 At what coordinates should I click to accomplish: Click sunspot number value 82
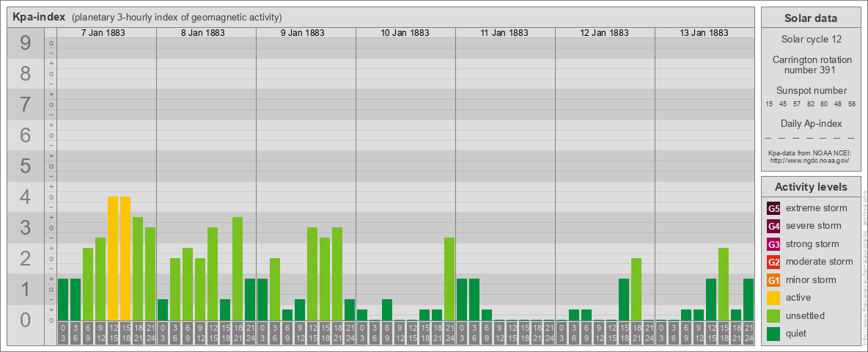(x=810, y=104)
